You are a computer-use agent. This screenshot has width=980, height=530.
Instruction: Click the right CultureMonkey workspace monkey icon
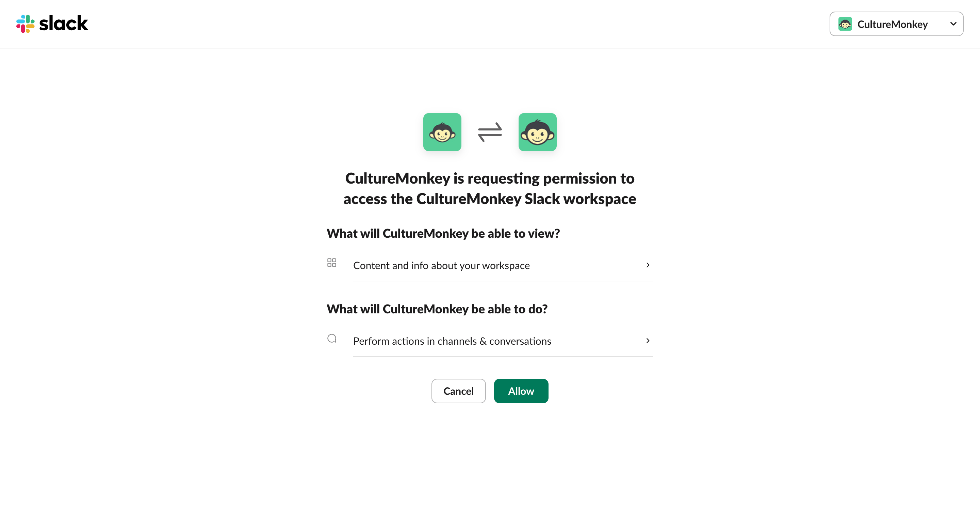click(537, 132)
